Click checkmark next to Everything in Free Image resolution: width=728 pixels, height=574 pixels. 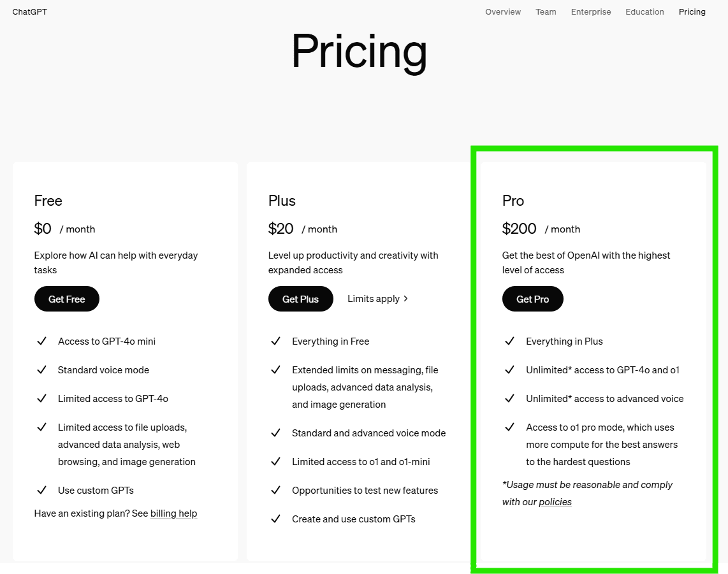coord(275,341)
